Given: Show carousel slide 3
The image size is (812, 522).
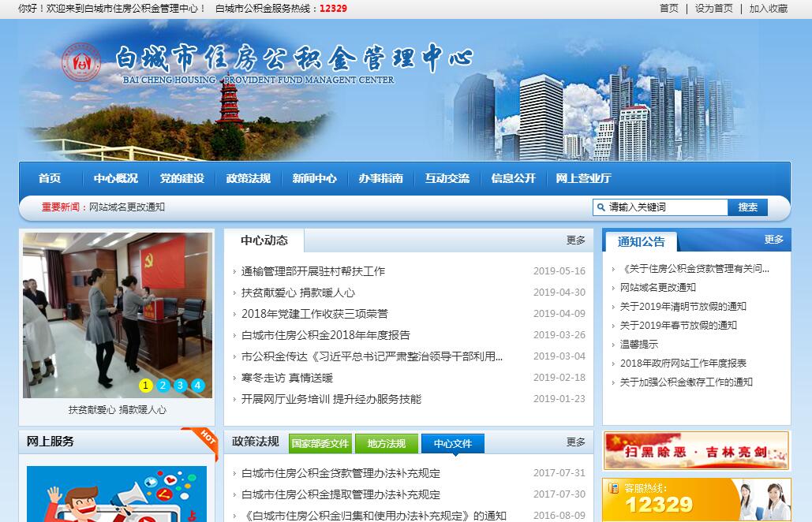Looking at the screenshot, I should pos(180,385).
